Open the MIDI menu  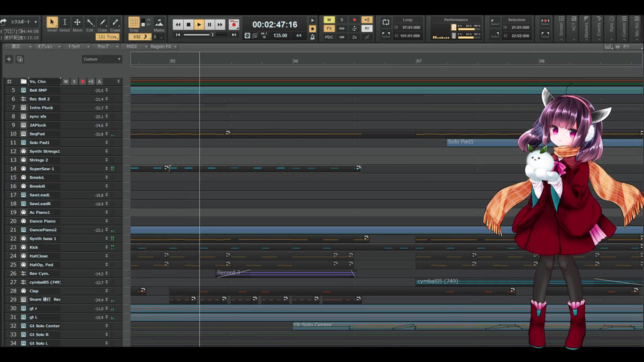136,46
